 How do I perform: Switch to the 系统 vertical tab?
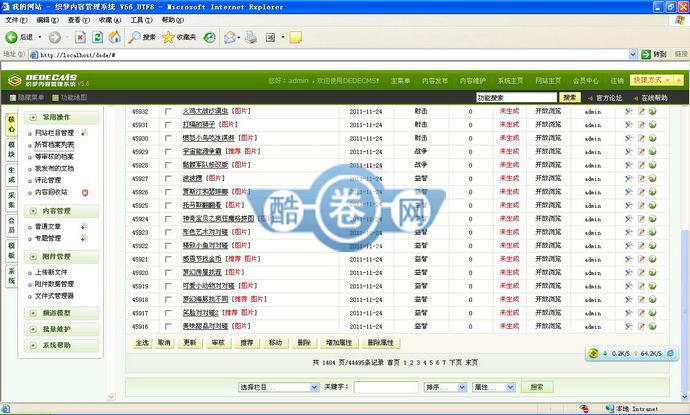pyautogui.click(x=11, y=276)
